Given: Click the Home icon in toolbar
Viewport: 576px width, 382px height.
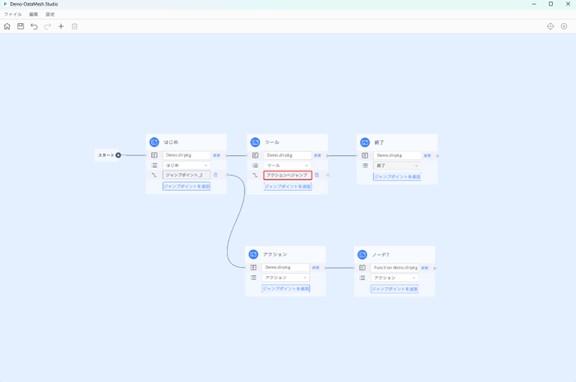Looking at the screenshot, I should pos(7,26).
